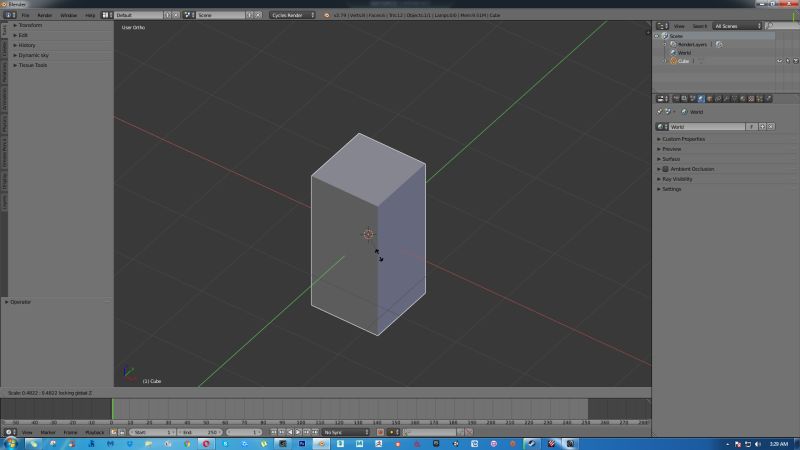Click the world datablock browse icon

662,127
